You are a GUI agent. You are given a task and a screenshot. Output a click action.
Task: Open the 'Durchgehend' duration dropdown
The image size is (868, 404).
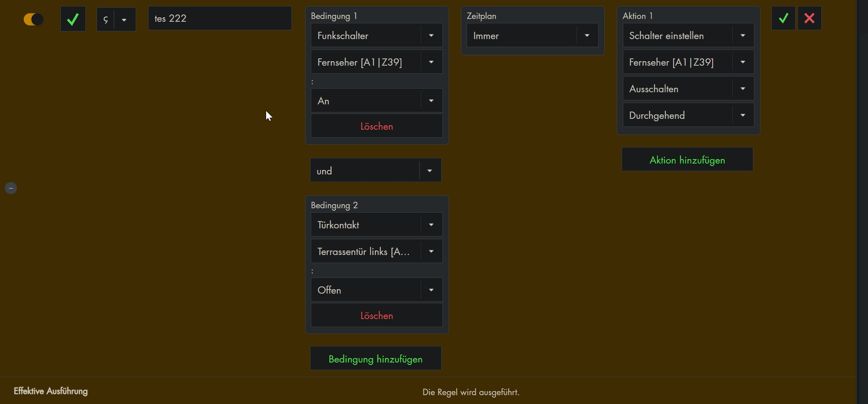point(688,115)
